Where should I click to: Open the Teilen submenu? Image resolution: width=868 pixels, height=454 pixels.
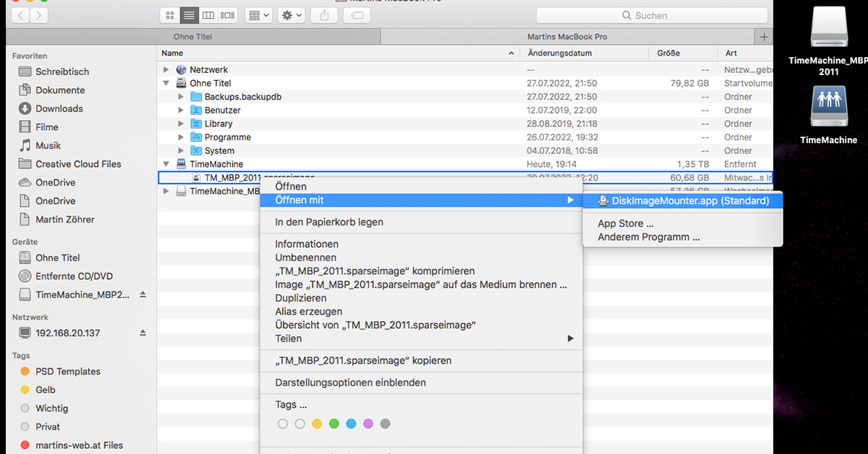click(422, 338)
